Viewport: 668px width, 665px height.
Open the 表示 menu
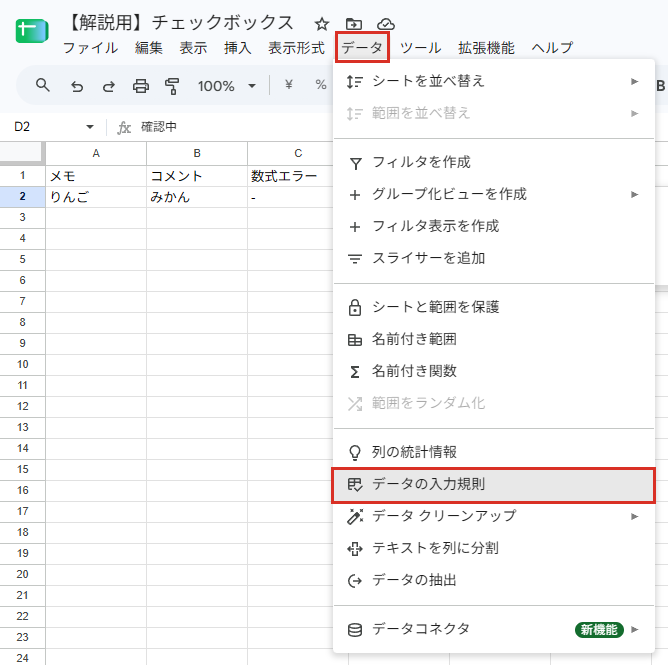click(193, 48)
